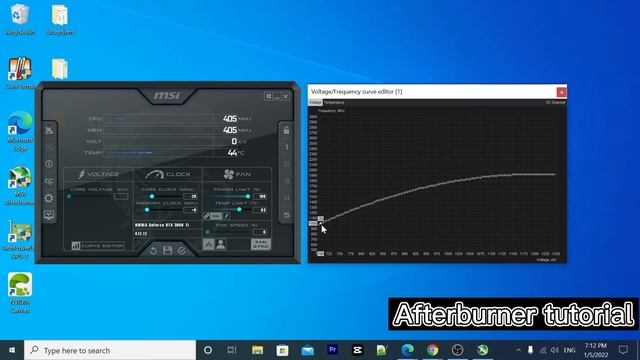
Task: Click the Core Voltage slider handle
Action: point(69,196)
